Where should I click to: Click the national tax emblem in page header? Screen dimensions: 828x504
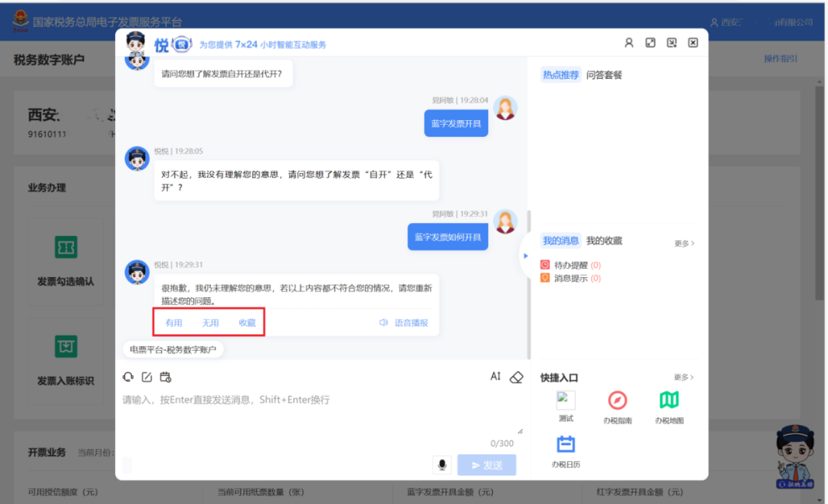pos(21,21)
